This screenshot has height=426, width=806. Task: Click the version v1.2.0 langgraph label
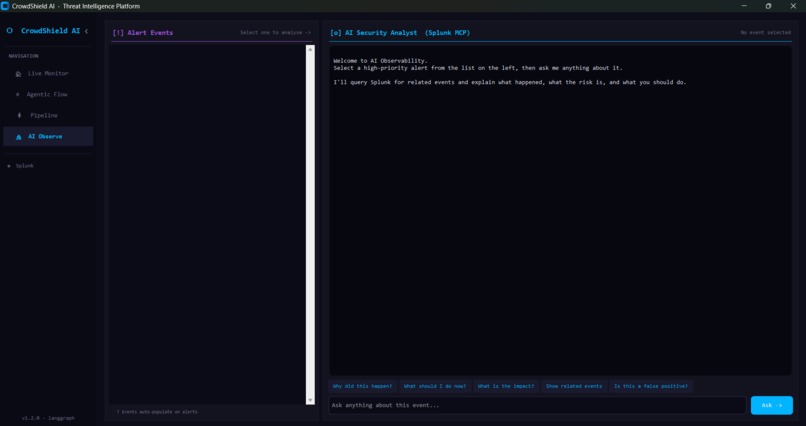(x=48, y=418)
